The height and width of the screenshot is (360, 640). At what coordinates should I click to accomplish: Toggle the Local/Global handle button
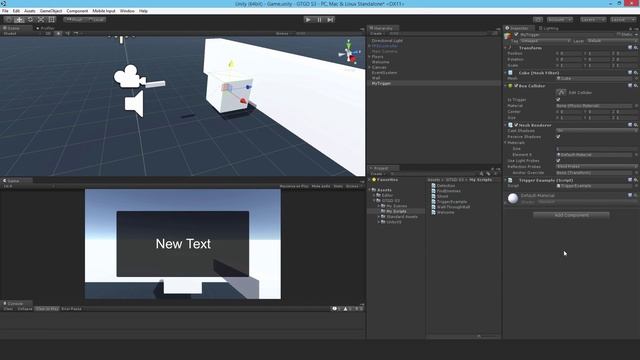click(96, 20)
